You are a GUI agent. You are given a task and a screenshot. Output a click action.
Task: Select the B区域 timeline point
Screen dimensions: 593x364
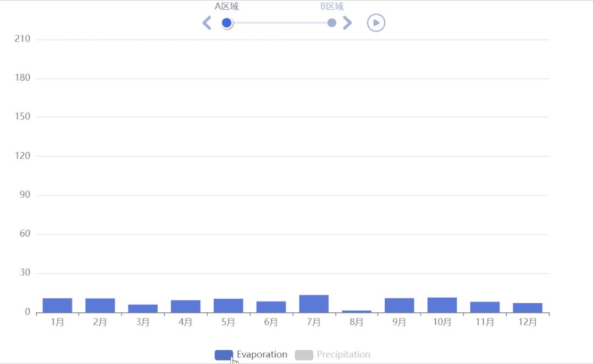pyautogui.click(x=331, y=23)
